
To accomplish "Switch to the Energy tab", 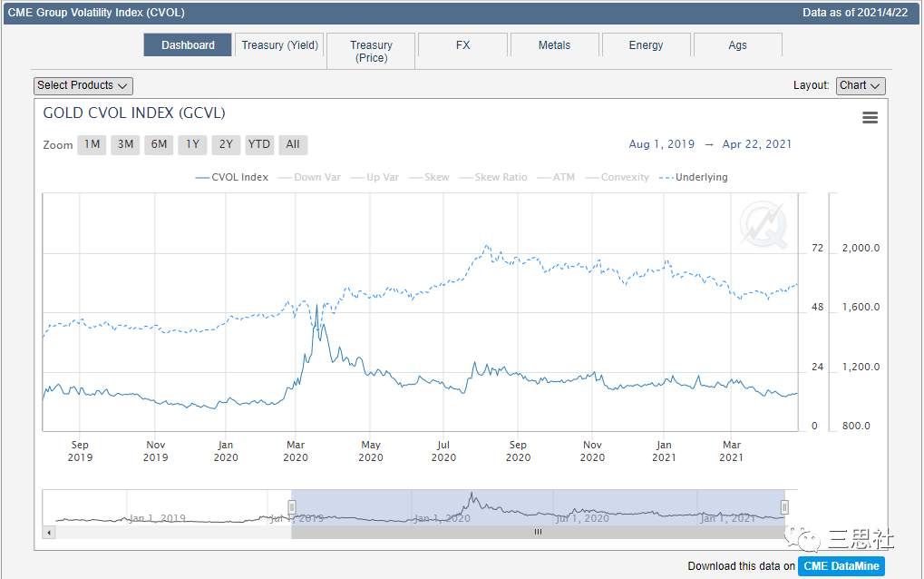I will 646,44.
